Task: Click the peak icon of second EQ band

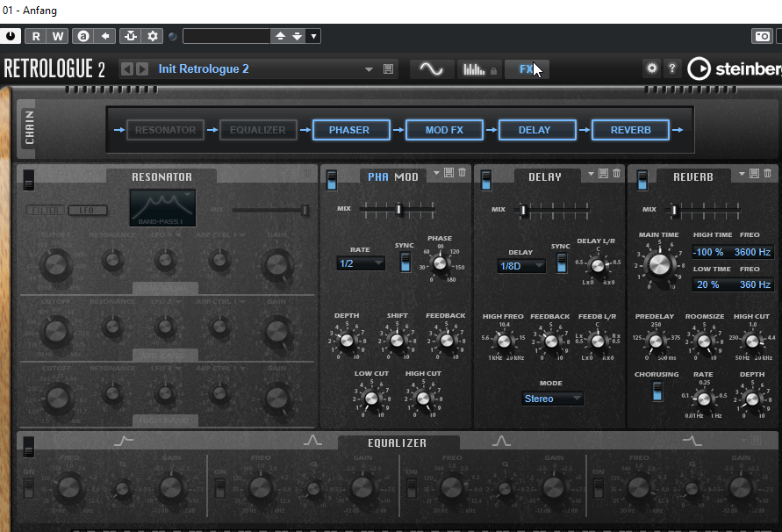Action: click(312, 441)
